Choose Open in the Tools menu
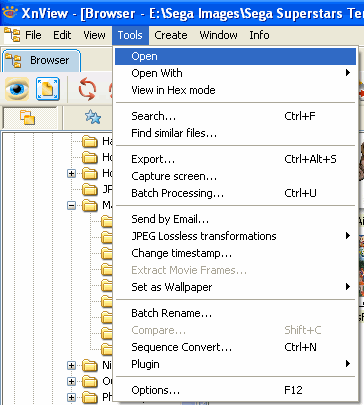364x405 pixels. click(235, 56)
